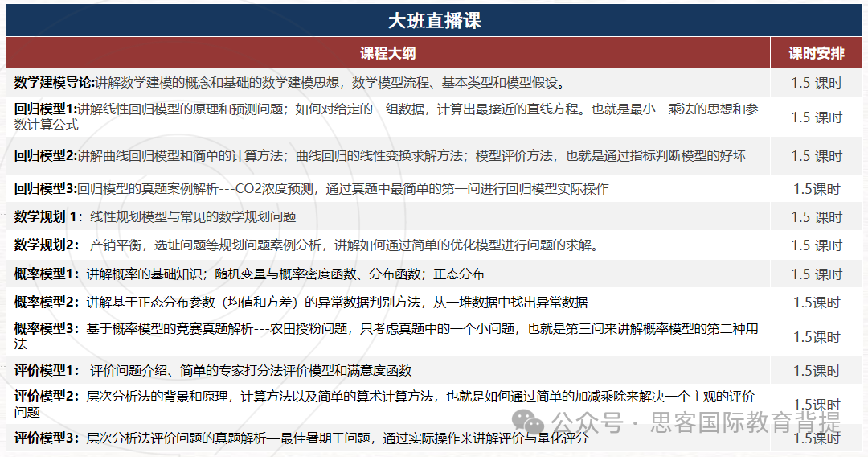Select the 课程大纲 column header

387,54
